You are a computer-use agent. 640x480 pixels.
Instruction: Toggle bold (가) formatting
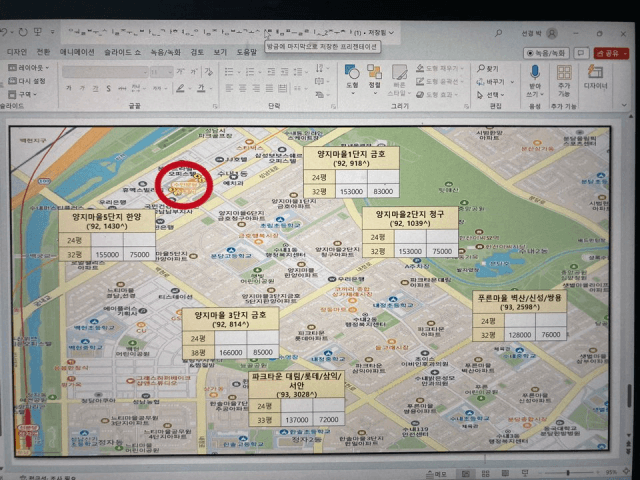pos(69,88)
